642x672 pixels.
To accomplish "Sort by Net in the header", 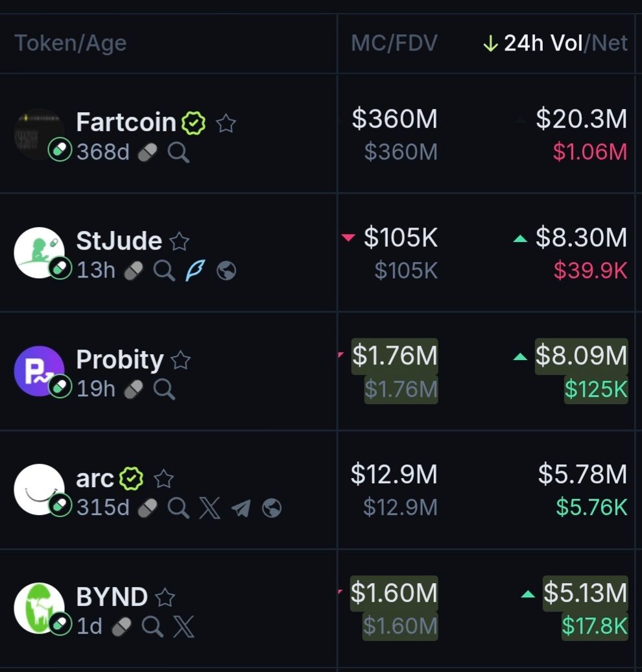I will coord(610,43).
